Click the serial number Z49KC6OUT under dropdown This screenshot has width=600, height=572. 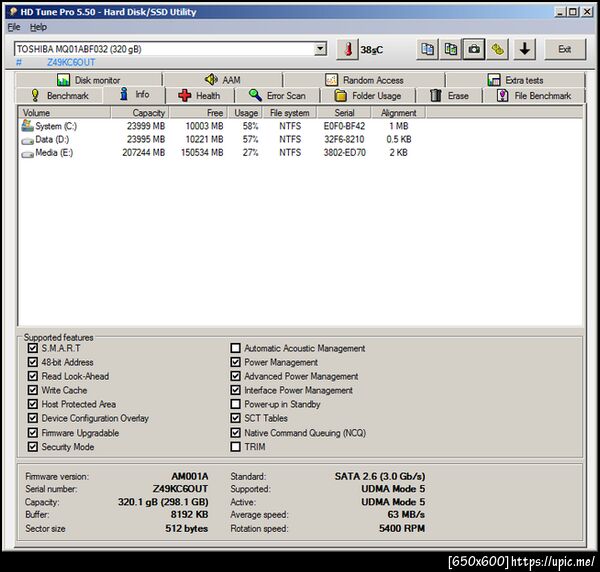coord(71,62)
